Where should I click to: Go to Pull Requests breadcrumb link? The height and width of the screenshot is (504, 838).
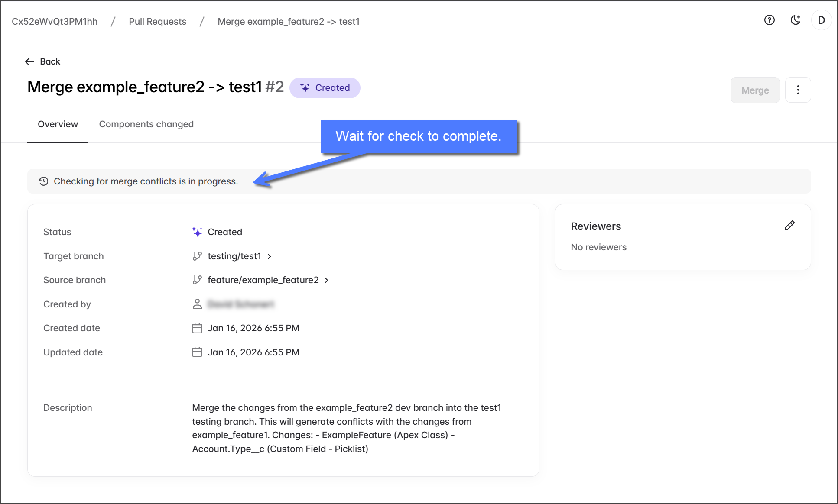pos(157,22)
